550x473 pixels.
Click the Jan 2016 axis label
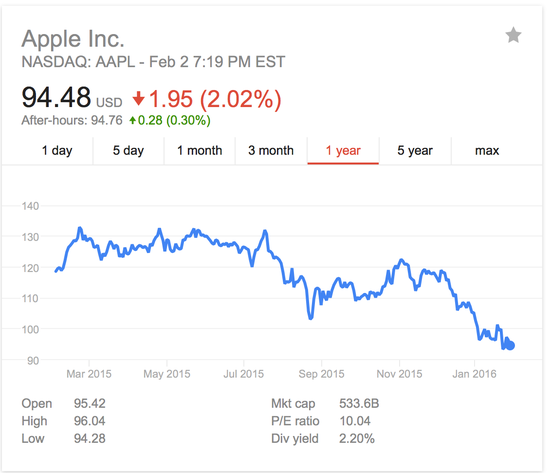(x=474, y=374)
